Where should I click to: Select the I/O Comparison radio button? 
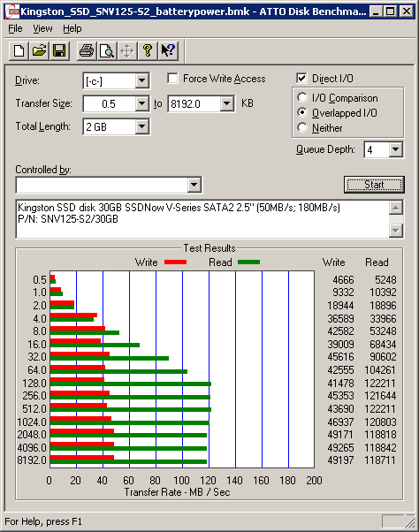302,98
